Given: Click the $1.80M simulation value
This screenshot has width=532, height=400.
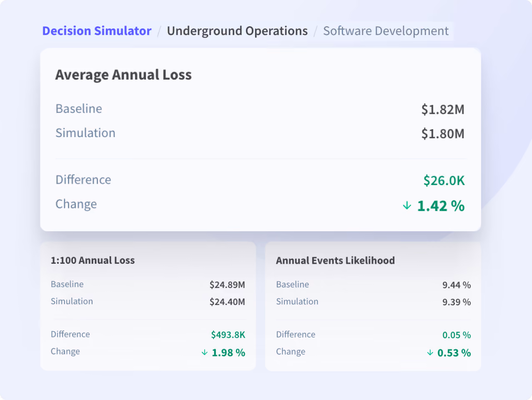Looking at the screenshot, I should (443, 134).
